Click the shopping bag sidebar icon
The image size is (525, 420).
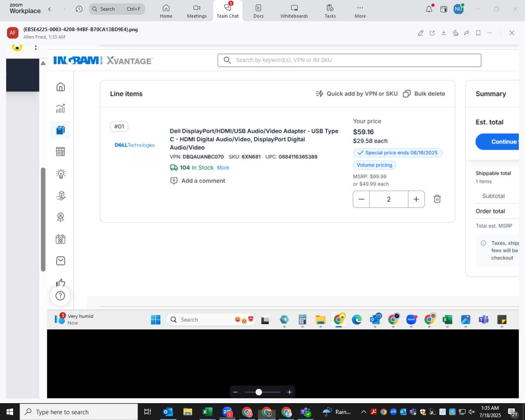61,260
